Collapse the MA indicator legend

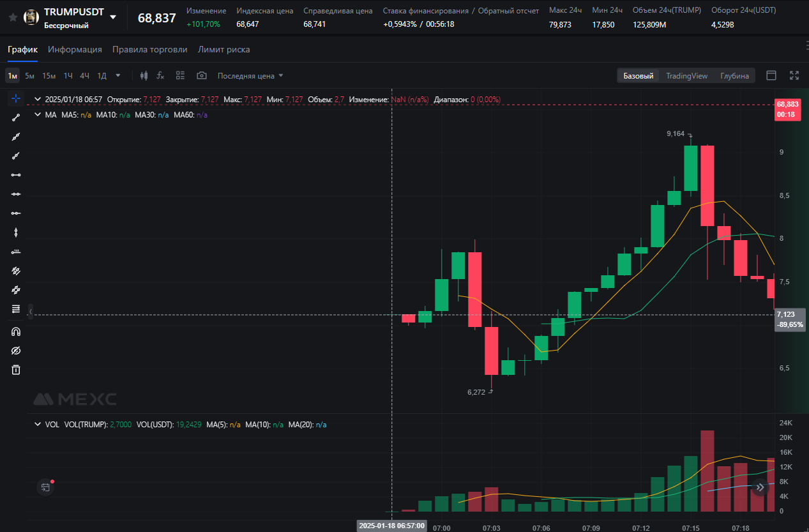[x=37, y=115]
